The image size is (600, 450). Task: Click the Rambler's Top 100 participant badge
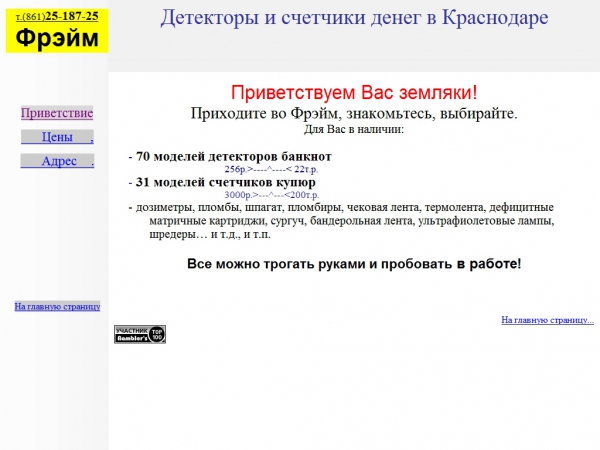pos(140,334)
